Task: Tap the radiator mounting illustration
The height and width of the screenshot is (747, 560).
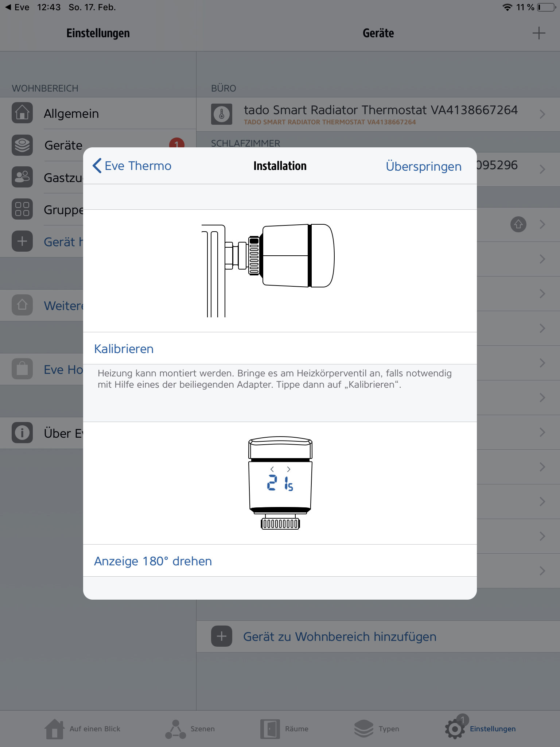Action: (x=268, y=270)
